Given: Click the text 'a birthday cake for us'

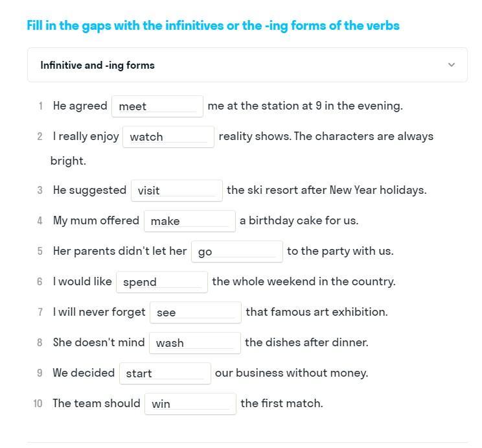Looking at the screenshot, I should (x=299, y=220).
